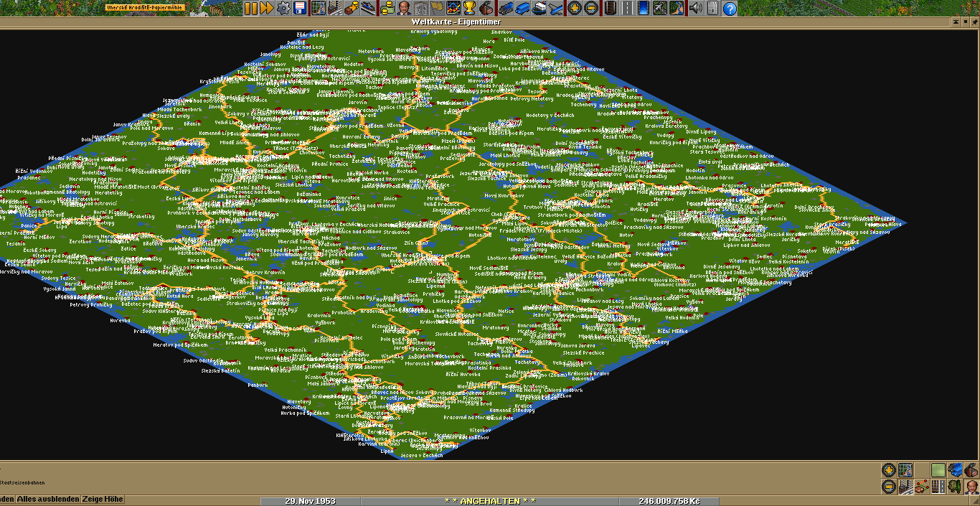The width and height of the screenshot is (980, 506).
Task: Open the league table trophy icon
Action: (469, 8)
